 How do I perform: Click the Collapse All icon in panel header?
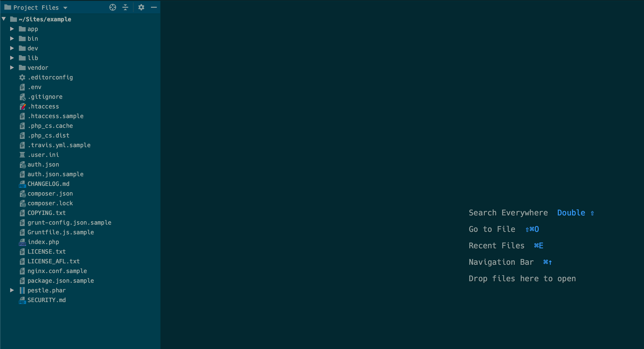coord(125,8)
